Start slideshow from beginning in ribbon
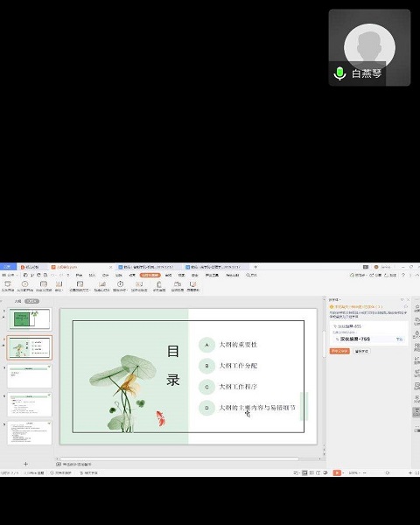 pos(7,286)
